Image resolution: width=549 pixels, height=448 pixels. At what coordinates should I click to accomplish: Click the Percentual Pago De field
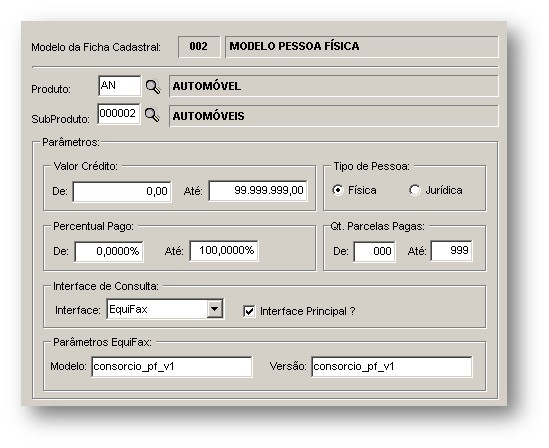click(109, 251)
